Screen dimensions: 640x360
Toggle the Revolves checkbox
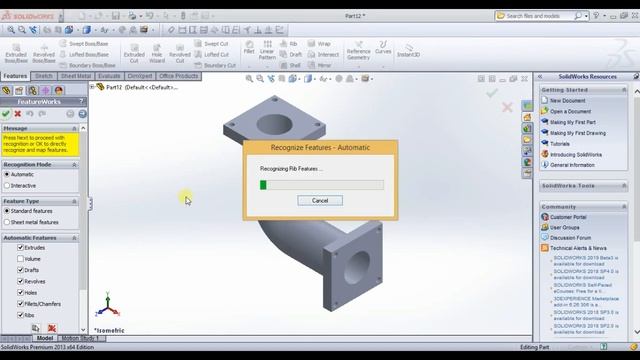click(20, 281)
